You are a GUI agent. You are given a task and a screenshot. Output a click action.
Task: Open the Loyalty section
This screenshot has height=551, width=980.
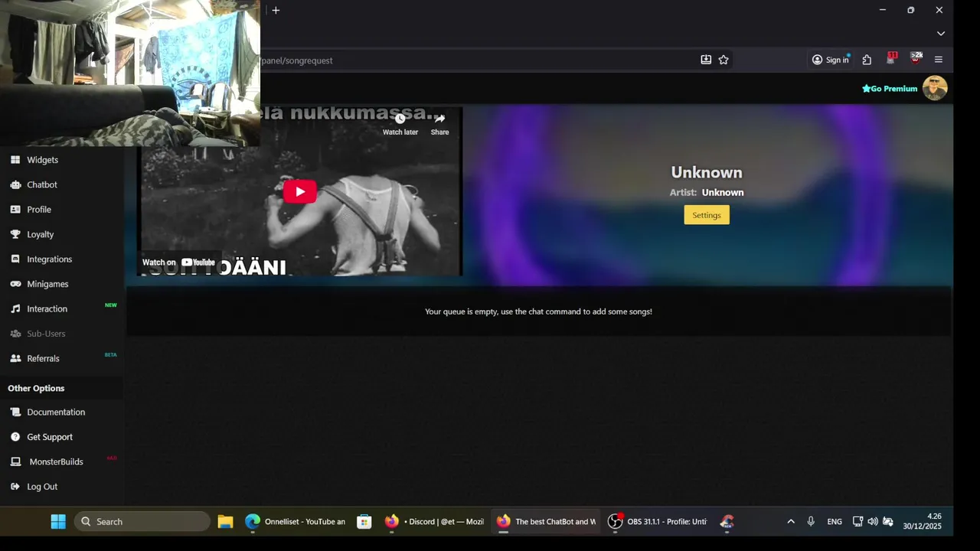(40, 234)
